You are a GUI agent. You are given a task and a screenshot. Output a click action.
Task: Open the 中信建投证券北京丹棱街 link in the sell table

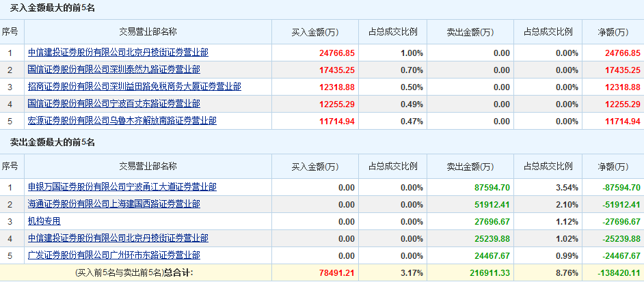point(118,238)
